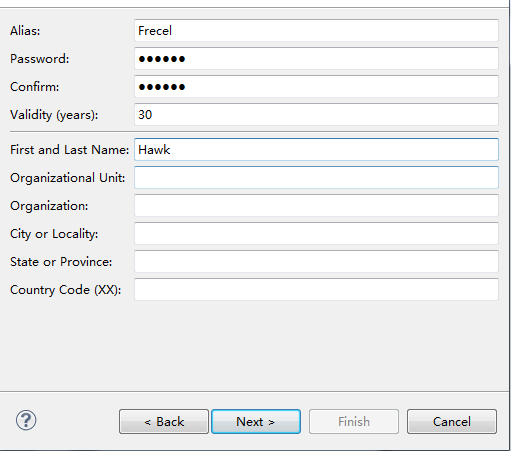Click the "Organizational Unit:" label
511x451 pixels.
point(68,178)
